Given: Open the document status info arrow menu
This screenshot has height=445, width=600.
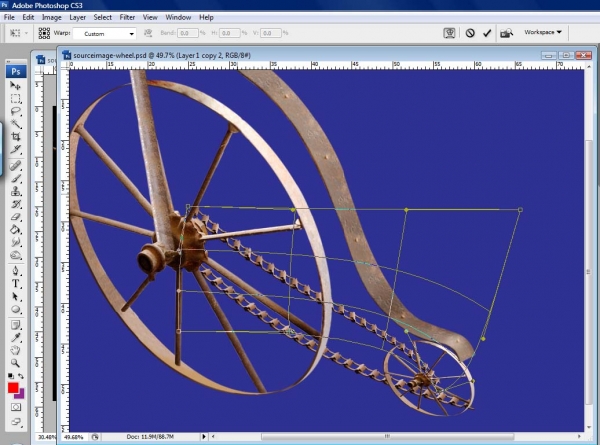Looking at the screenshot, I should [204, 436].
